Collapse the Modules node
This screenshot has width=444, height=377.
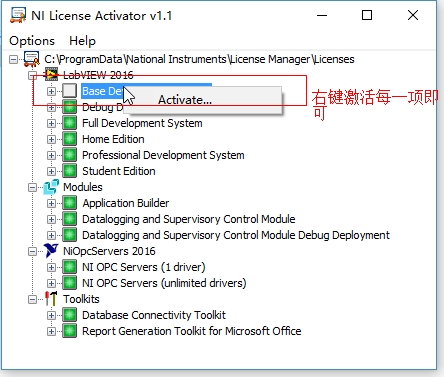(x=32, y=187)
